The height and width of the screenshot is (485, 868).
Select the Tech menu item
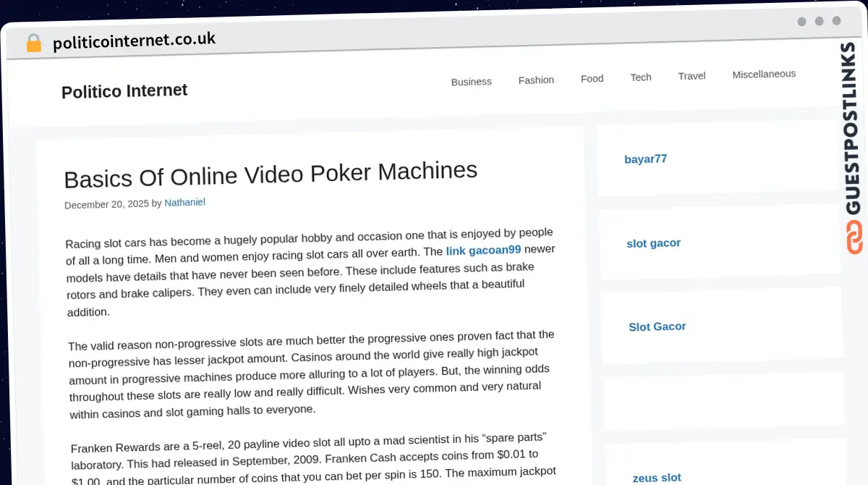coord(641,77)
